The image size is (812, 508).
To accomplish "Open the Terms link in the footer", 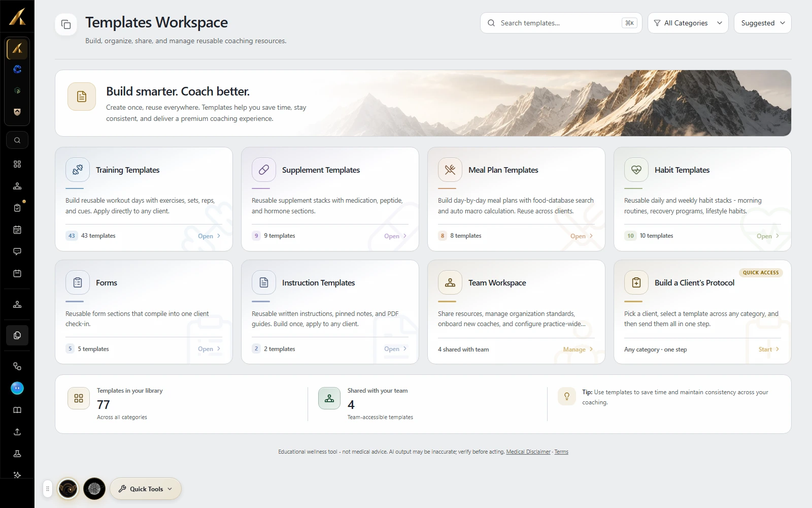I will click(x=561, y=452).
